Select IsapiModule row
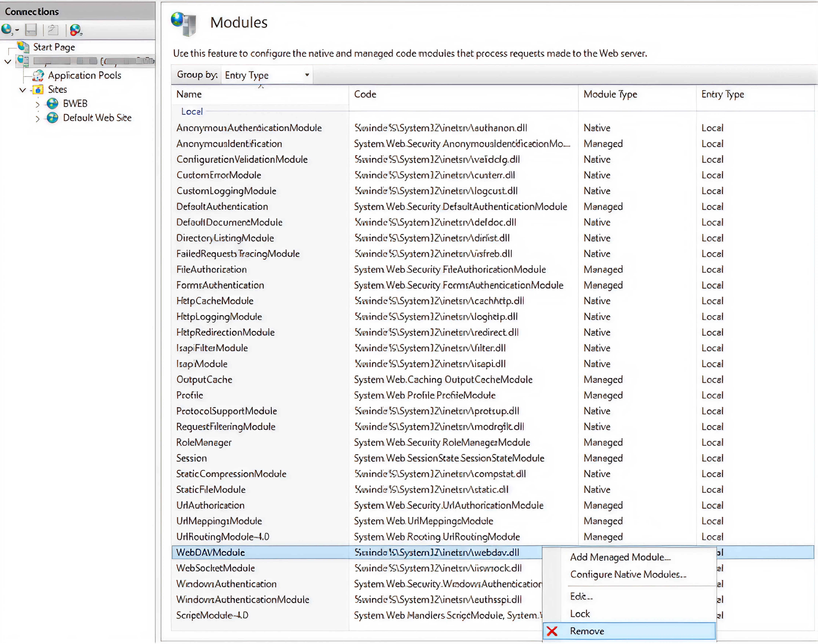This screenshot has width=818, height=644. [x=493, y=364]
